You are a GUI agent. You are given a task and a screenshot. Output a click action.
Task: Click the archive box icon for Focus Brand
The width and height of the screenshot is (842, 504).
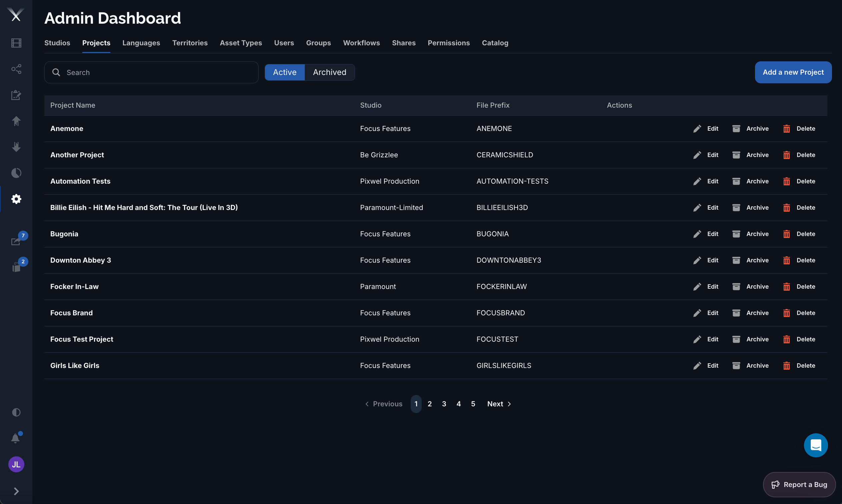click(736, 313)
